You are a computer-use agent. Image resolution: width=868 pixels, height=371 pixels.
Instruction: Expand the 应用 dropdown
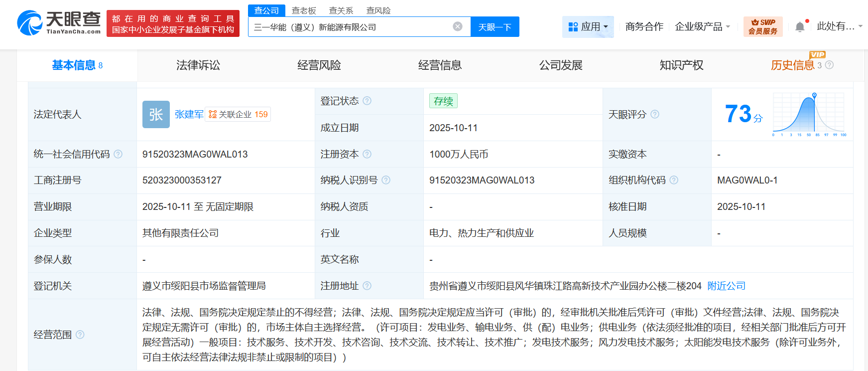click(588, 26)
